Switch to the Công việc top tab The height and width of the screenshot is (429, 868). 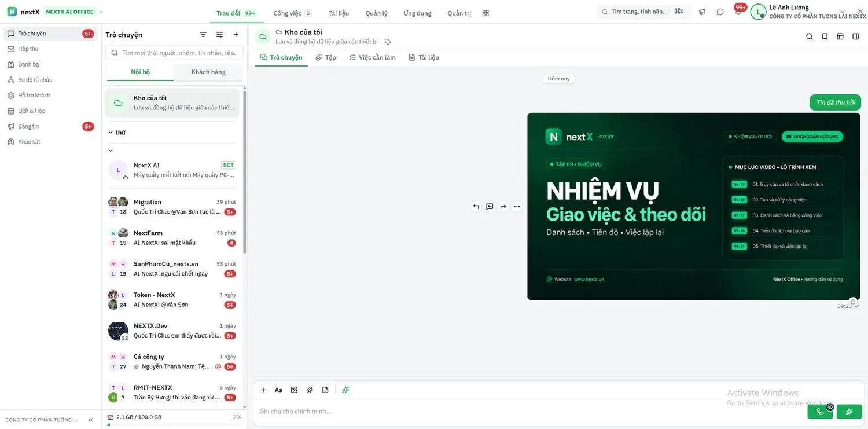pyautogui.click(x=292, y=13)
